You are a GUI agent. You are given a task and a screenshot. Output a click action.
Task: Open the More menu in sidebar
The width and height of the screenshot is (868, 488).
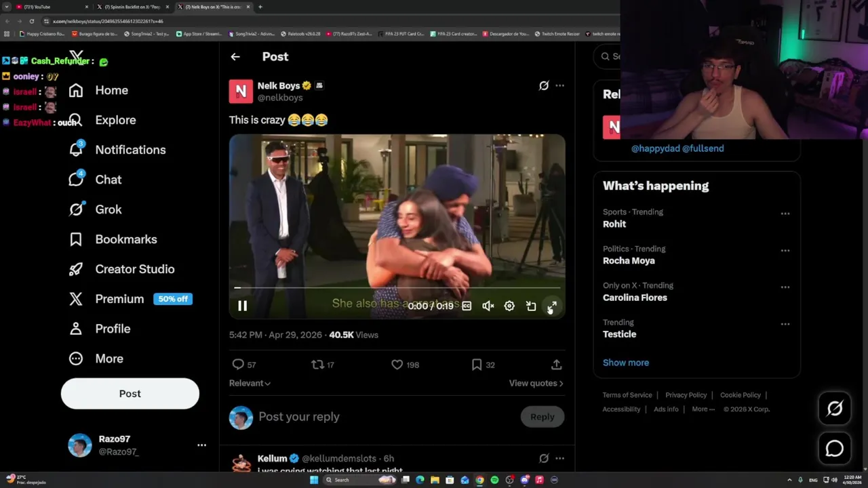(96, 359)
